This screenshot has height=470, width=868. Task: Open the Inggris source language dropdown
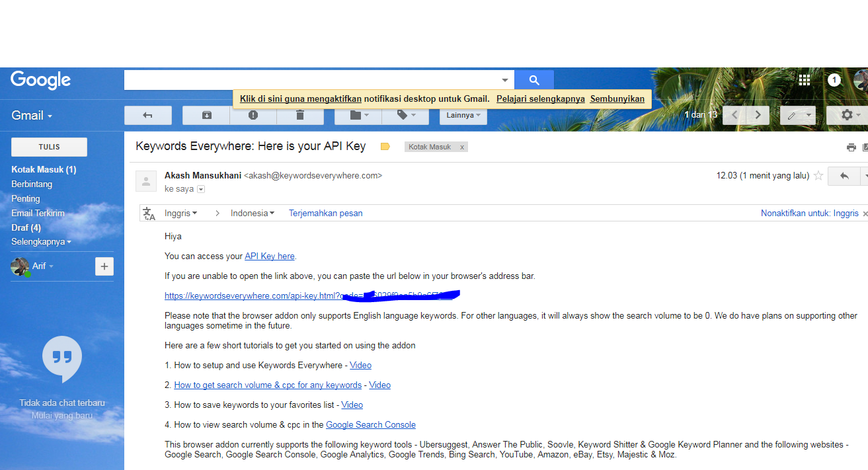pos(181,213)
